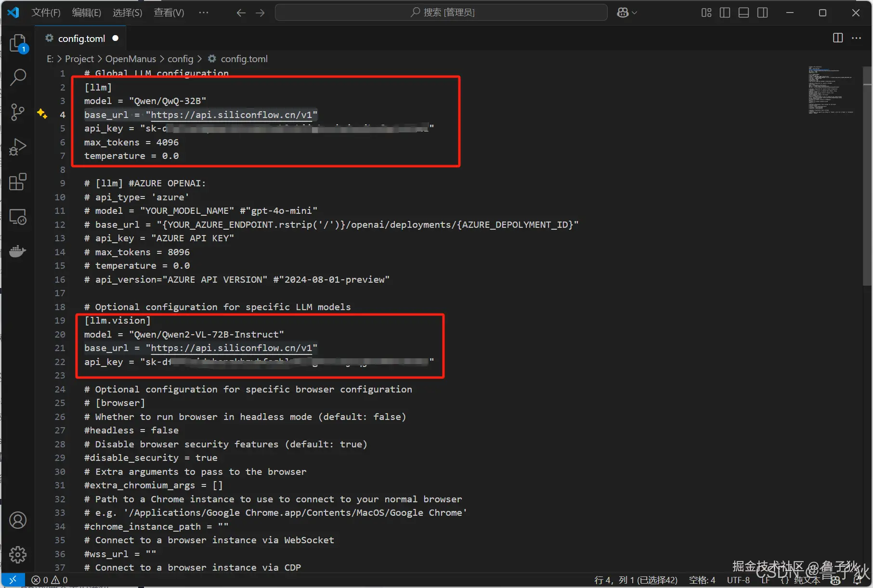This screenshot has height=588, width=873.
Task: Click the sparkle code action icon on line 4
Action: click(x=42, y=114)
